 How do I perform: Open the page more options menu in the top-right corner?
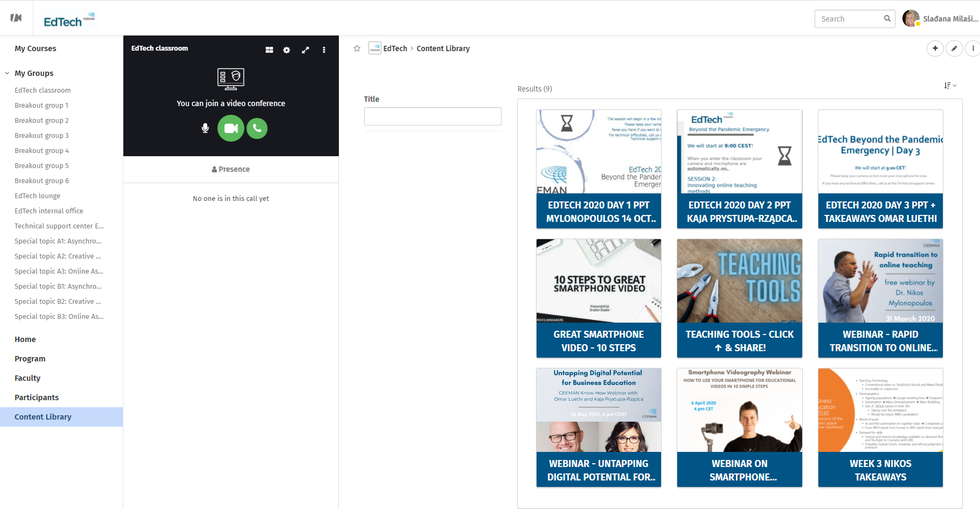972,48
